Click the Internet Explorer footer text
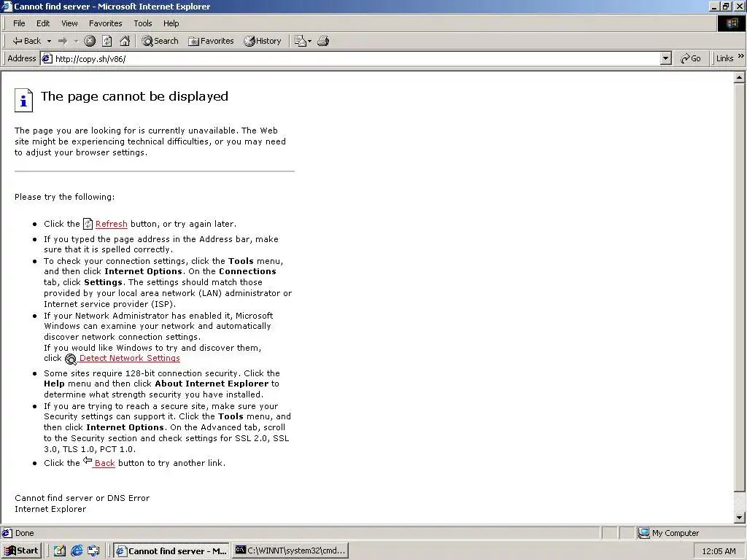The width and height of the screenshot is (747, 560). [x=50, y=509]
